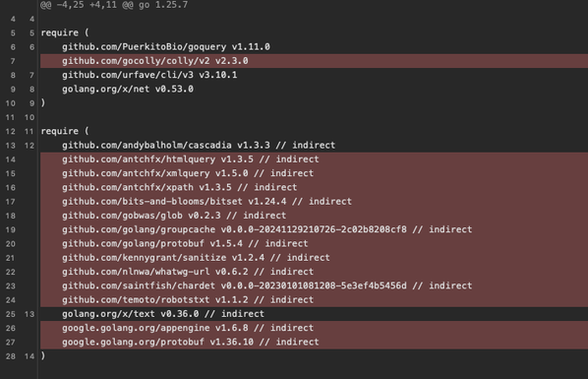588x379 pixels.
Task: Select the google.golang.org/appengine v1.6.8 line
Action: click(x=314, y=328)
